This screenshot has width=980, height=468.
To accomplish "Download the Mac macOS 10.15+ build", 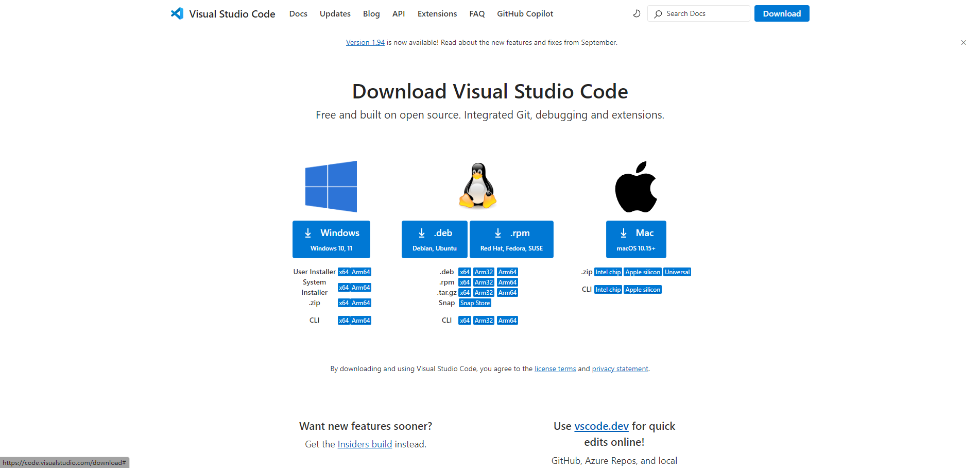I will point(636,239).
